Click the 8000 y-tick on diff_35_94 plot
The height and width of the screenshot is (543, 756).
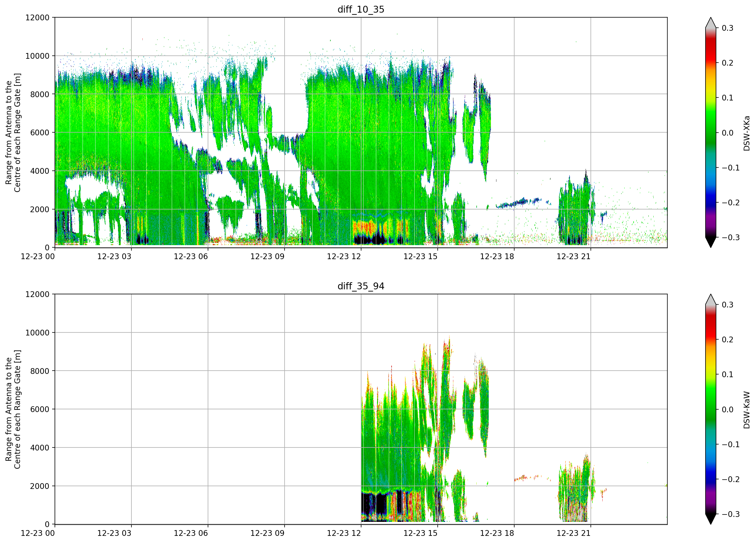pyautogui.click(x=40, y=371)
